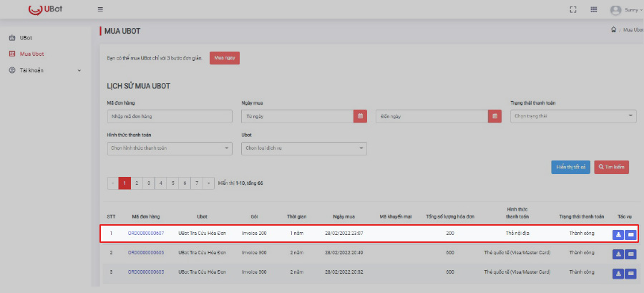Enter fullscreen mode icon
Viewport: 644px width, 293px height.
pos(573,10)
